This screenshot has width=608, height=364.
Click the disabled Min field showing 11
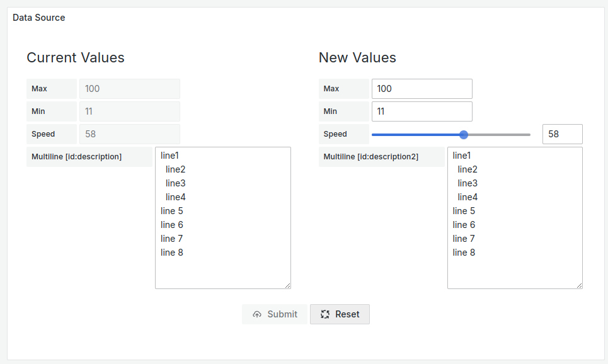(x=129, y=111)
